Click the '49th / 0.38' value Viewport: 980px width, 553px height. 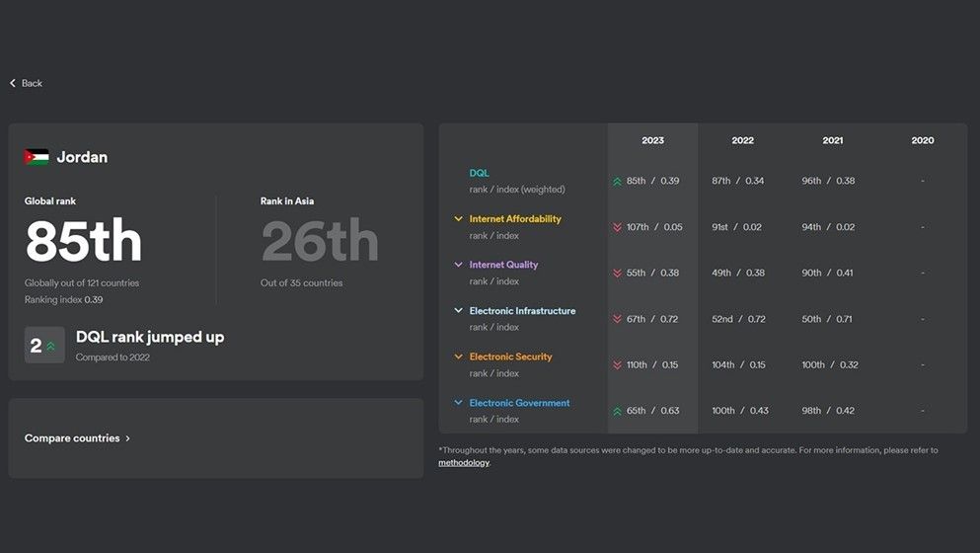(738, 273)
